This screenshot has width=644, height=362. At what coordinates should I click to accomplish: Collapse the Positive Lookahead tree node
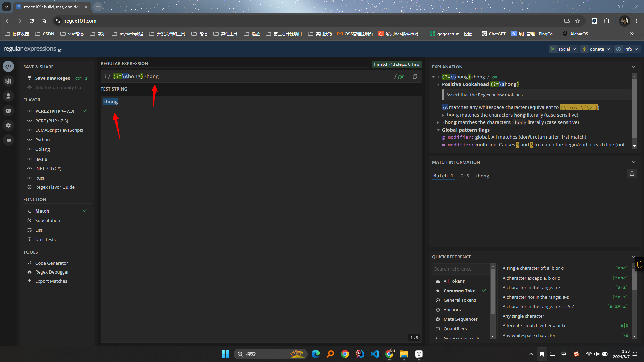pos(438,84)
